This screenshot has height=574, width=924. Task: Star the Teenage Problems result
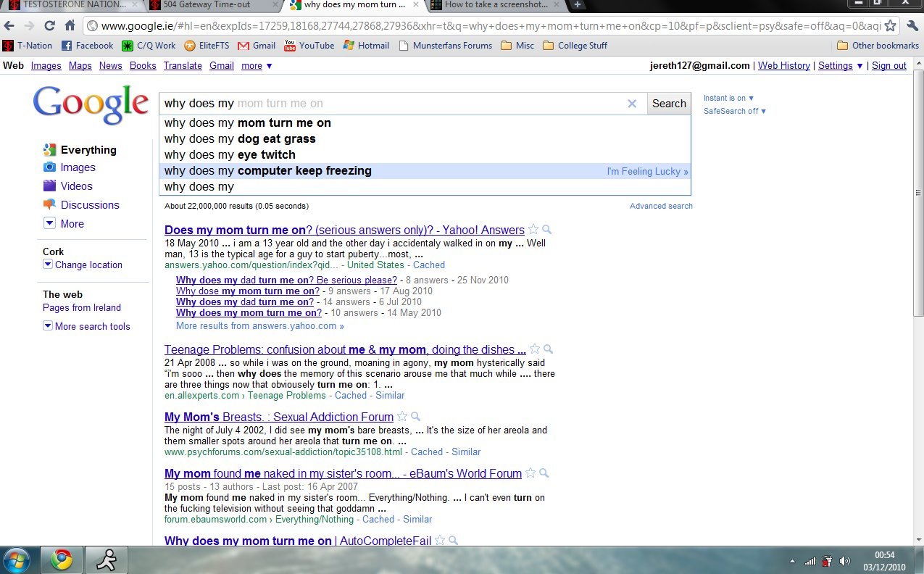535,349
